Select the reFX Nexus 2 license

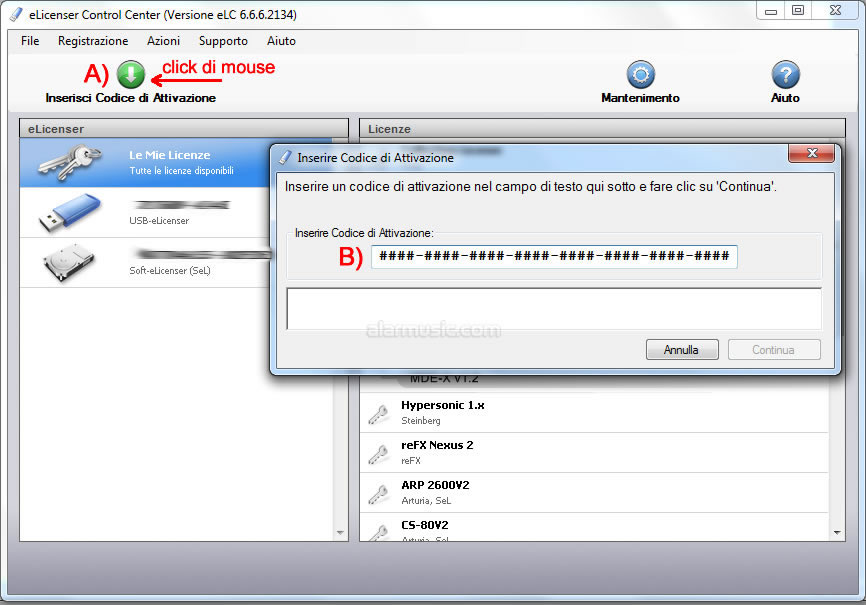pos(594,453)
